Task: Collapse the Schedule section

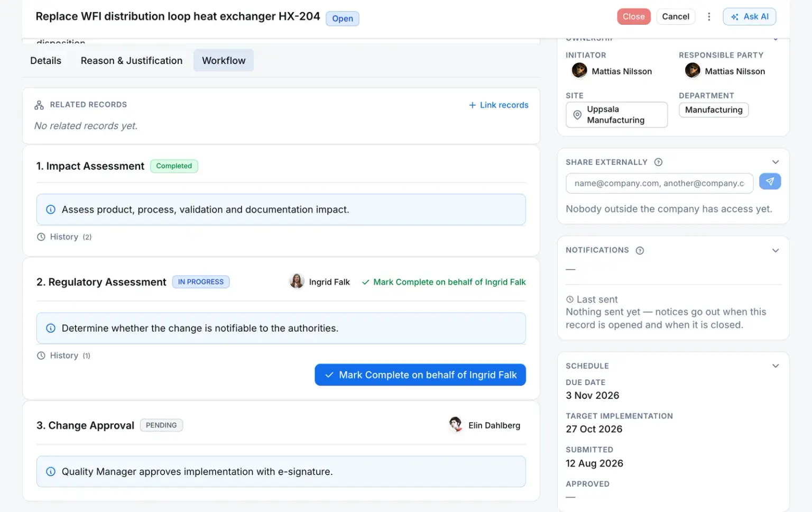Action: 776,366
